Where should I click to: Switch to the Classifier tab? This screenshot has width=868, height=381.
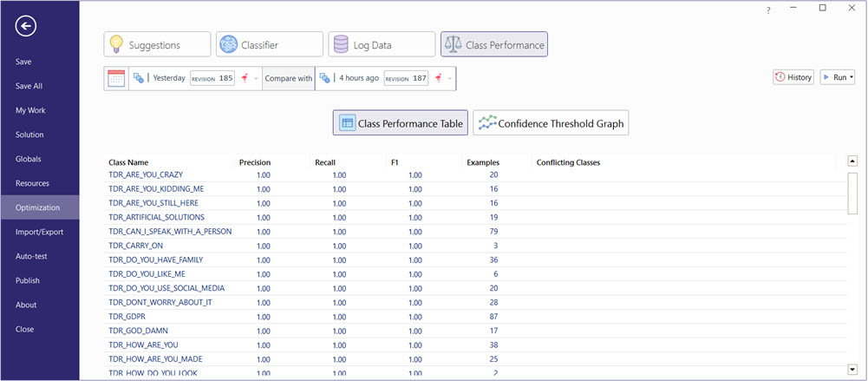(269, 44)
